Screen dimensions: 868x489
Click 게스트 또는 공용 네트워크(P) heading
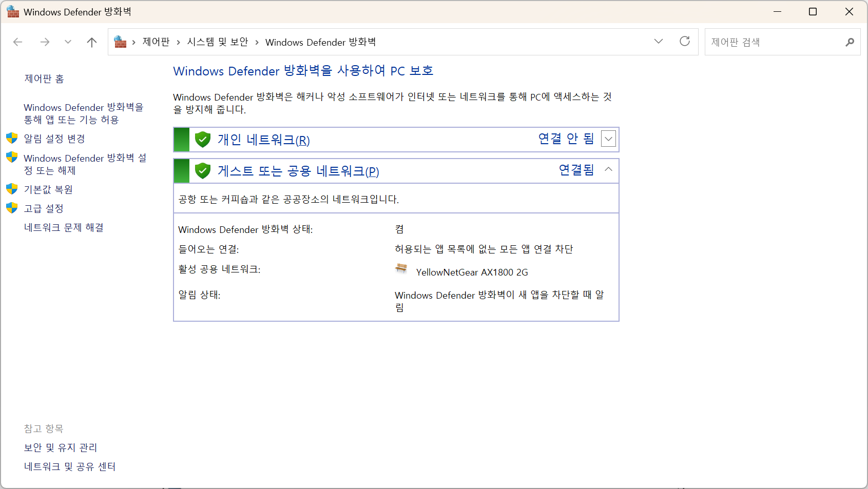(x=298, y=171)
